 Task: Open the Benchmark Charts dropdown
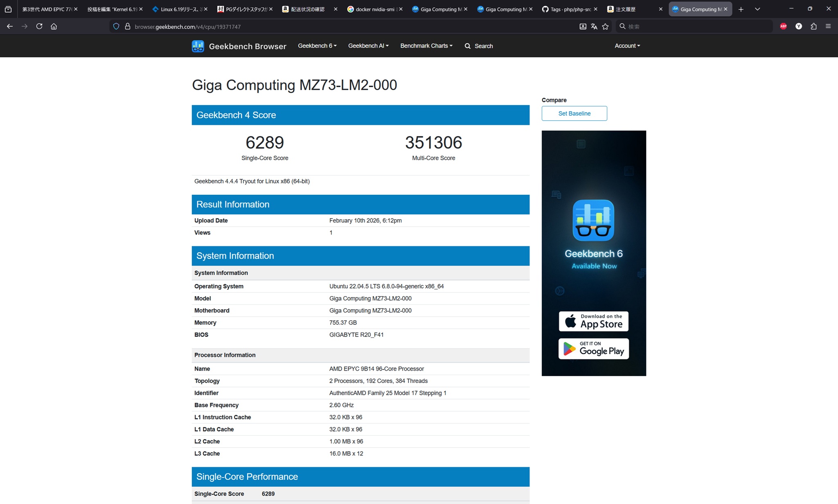(x=426, y=46)
